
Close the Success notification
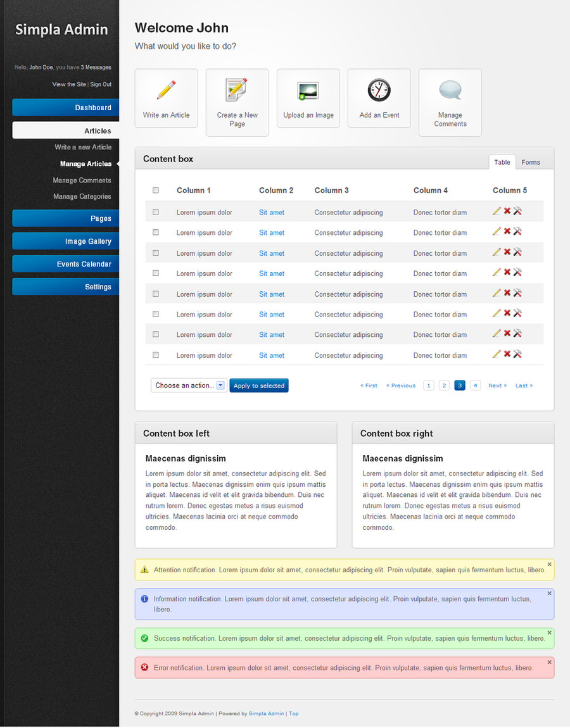click(549, 632)
